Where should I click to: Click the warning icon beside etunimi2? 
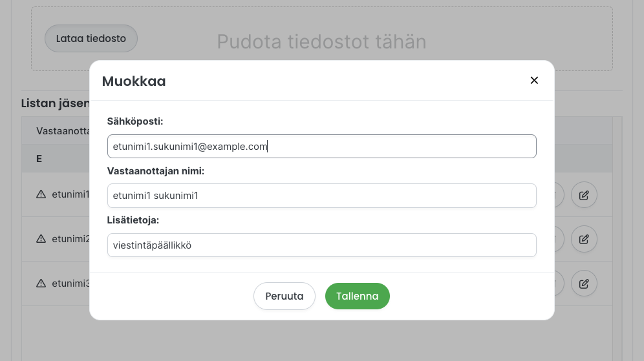[41, 239]
